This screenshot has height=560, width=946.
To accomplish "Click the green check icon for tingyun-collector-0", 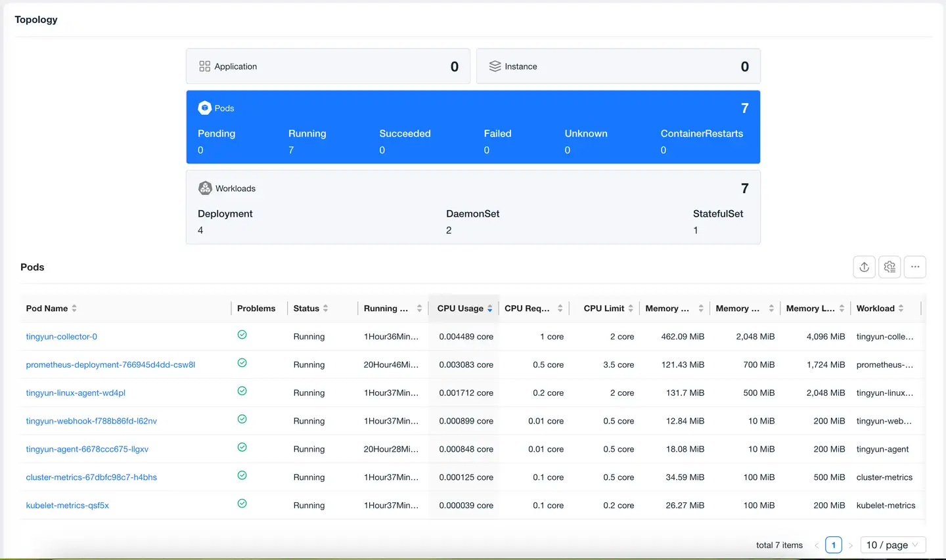I will 242,335.
